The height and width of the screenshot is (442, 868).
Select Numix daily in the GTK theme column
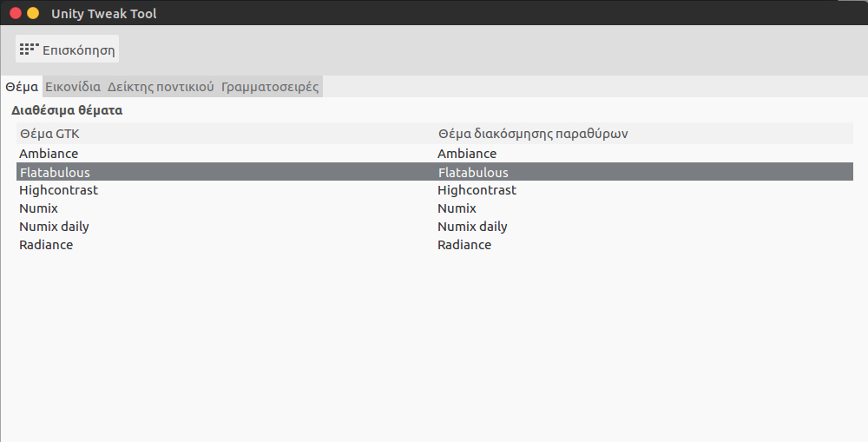(x=54, y=227)
